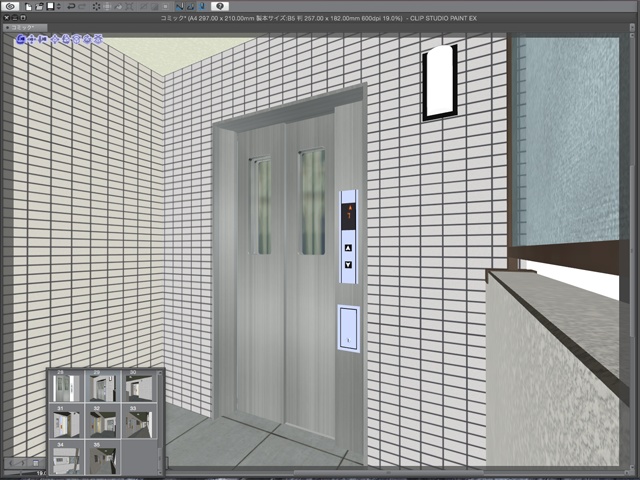640x480 pixels.
Task: Open CLIP STUDIO launcher icon
Action: [10, 6]
